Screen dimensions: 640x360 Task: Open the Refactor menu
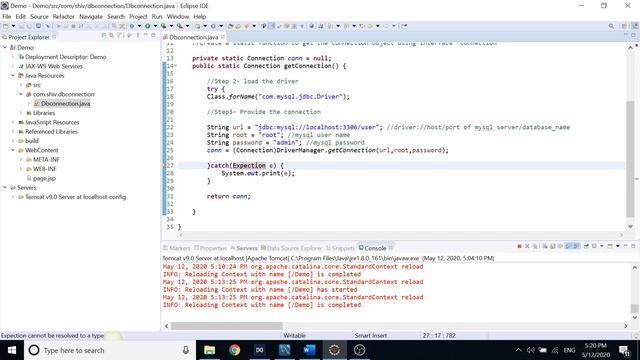[x=63, y=16]
